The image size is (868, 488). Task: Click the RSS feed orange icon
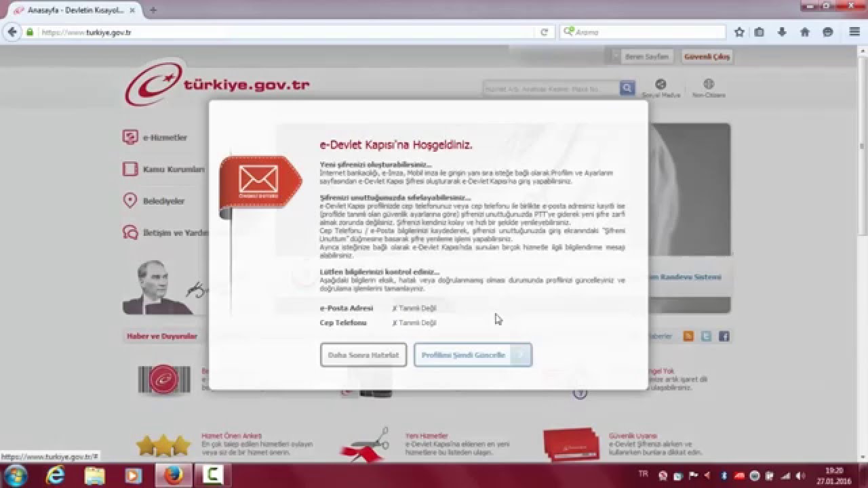point(688,336)
